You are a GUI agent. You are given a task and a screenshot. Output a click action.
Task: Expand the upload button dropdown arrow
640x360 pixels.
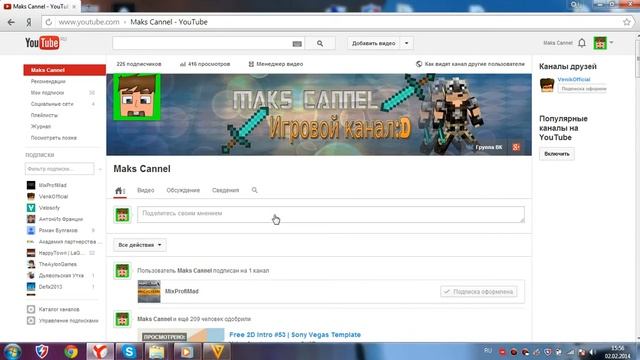coord(407,43)
